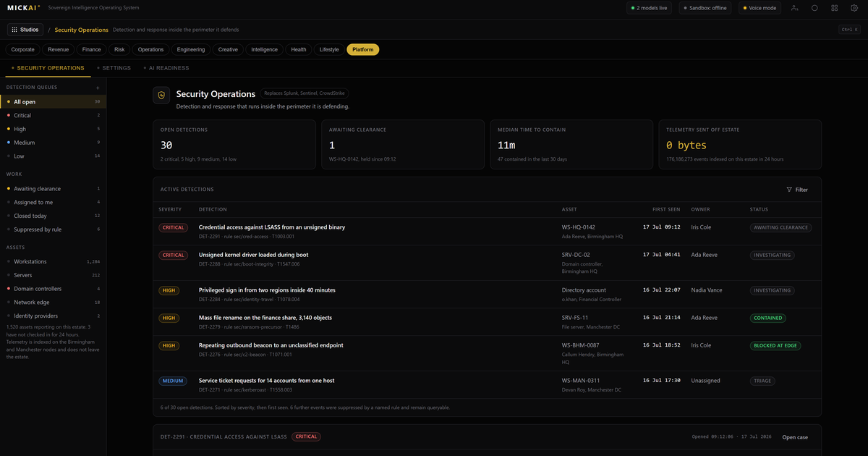Screen dimensions: 868x456
Task: Switch to the Security Operations sub-tab
Action: pos(48,68)
